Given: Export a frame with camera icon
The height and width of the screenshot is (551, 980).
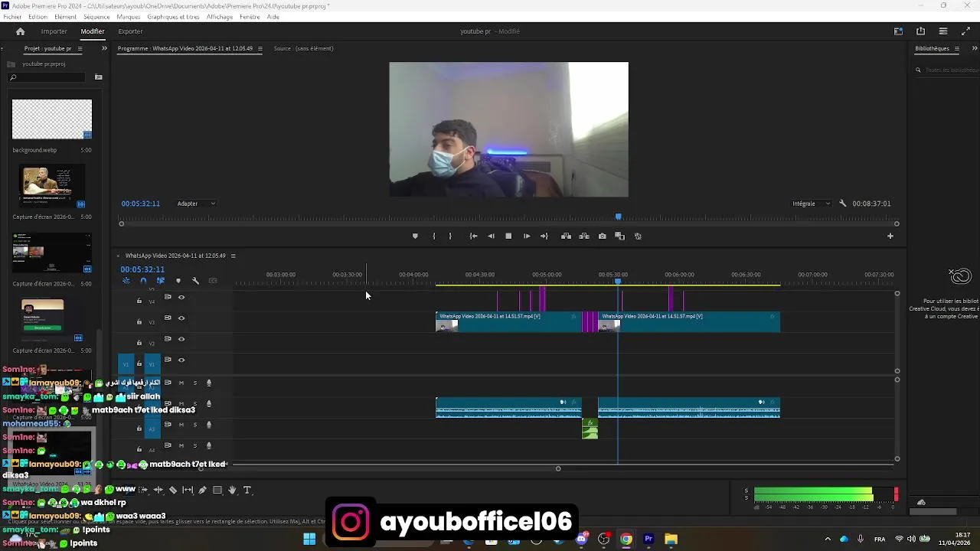Looking at the screenshot, I should pyautogui.click(x=602, y=236).
